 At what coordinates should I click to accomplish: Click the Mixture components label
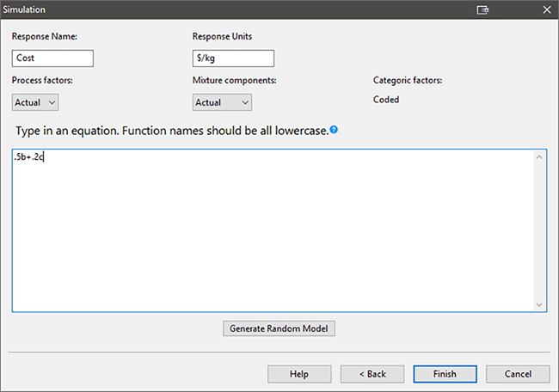tap(235, 80)
